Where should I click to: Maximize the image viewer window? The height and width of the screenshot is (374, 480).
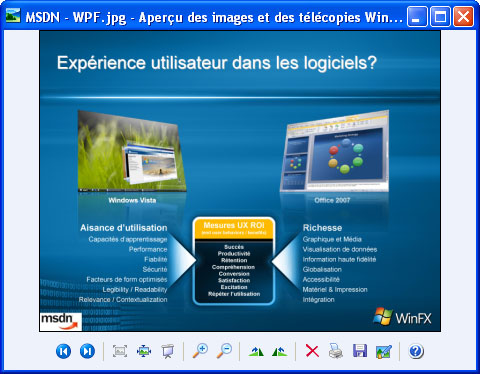coord(440,16)
